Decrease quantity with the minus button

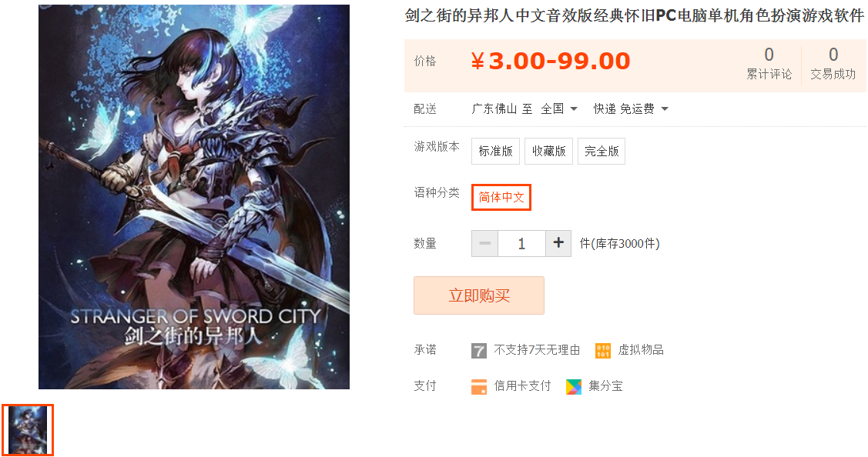(x=485, y=243)
